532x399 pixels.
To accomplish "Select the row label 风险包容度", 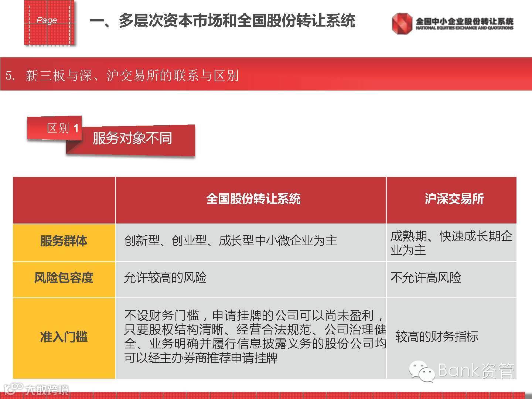I will pos(64,279).
